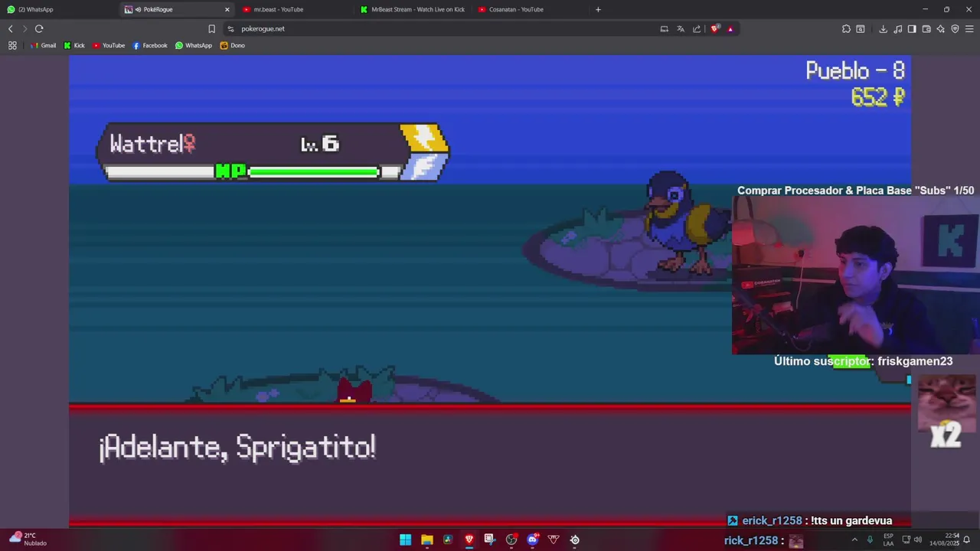This screenshot has width=980, height=551.
Task: Open Steam from taskbar
Action: click(574, 540)
